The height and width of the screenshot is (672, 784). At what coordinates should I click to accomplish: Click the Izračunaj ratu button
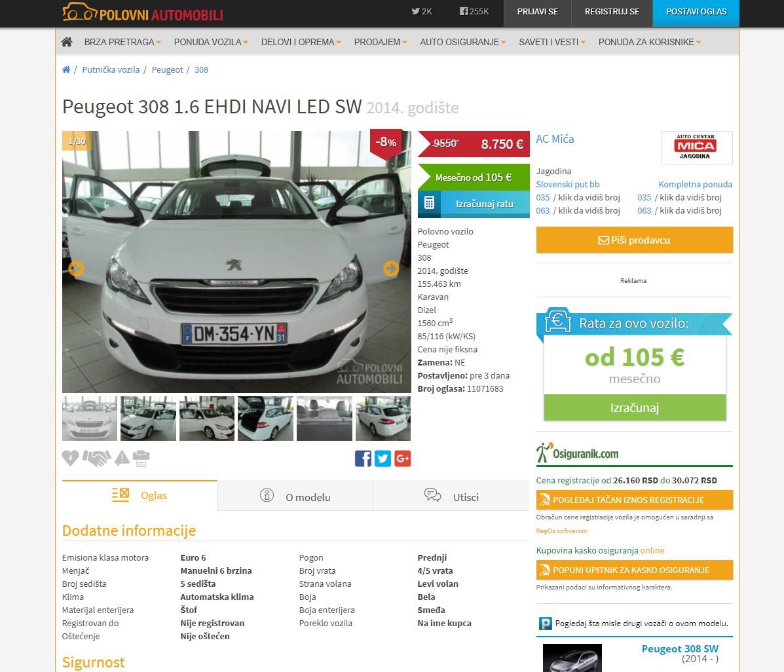[x=474, y=204]
